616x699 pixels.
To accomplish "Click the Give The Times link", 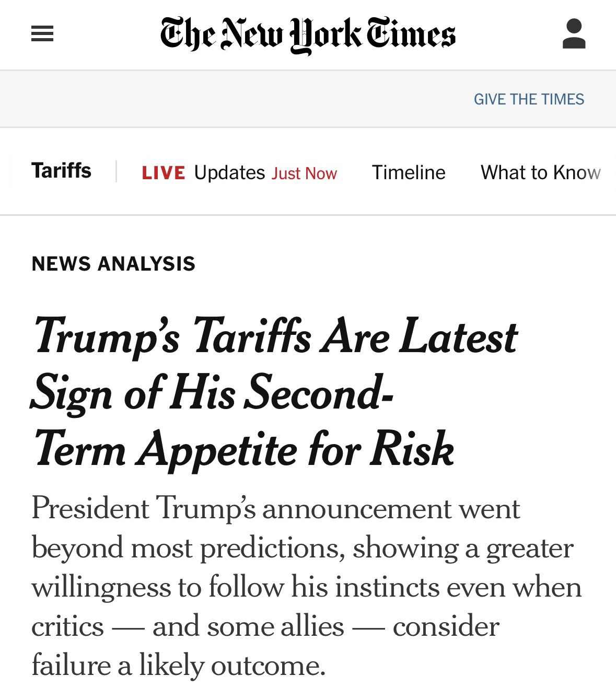I will point(529,99).
